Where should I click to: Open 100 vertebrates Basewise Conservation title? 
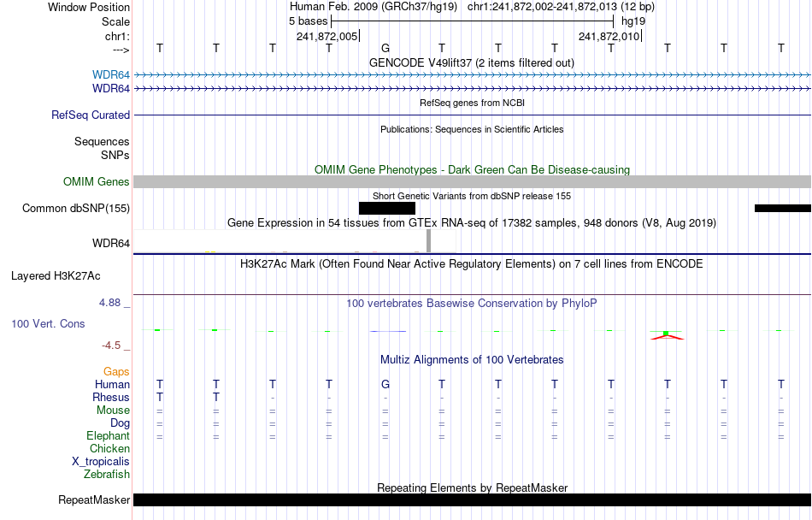pos(472,303)
